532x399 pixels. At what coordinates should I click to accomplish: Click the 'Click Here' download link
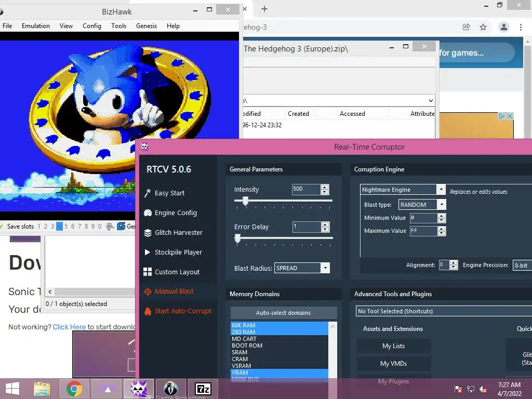click(x=69, y=327)
